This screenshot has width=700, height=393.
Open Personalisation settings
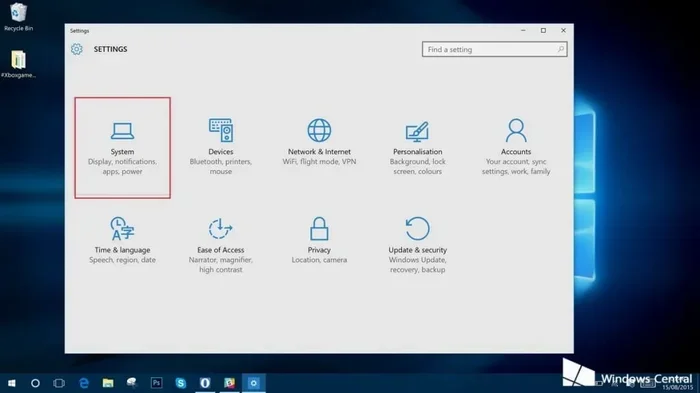[417, 146]
